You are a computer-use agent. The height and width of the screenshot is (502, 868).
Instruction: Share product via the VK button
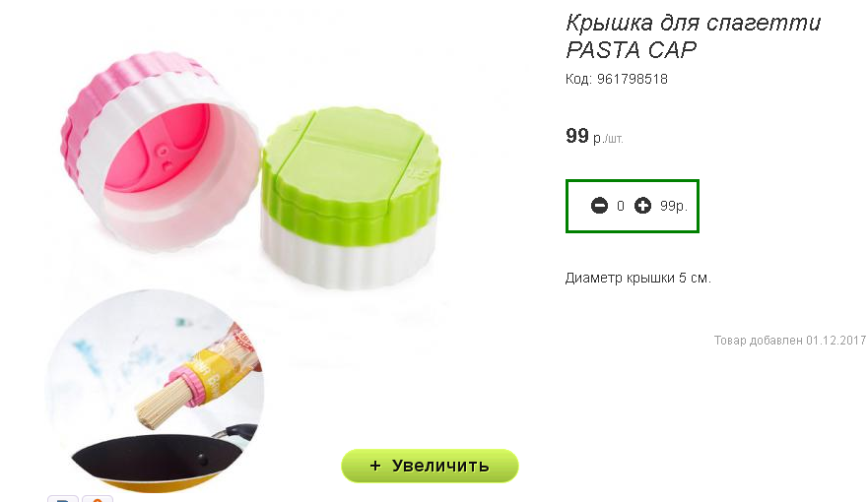(x=62, y=499)
